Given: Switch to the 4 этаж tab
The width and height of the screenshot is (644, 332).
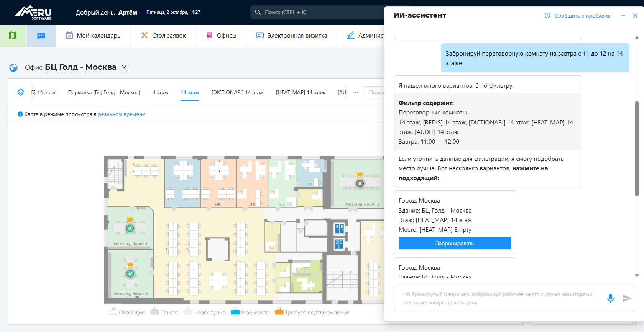Looking at the screenshot, I should click(160, 92).
